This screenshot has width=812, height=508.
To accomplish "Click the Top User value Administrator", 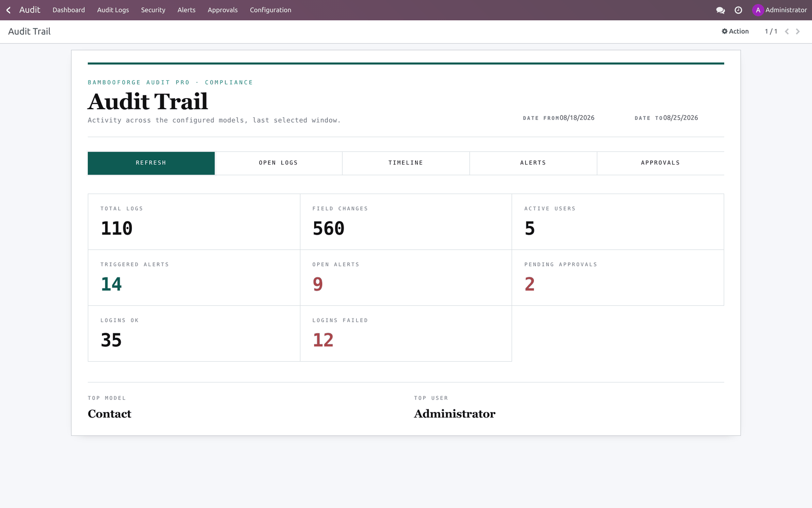I will point(455,414).
